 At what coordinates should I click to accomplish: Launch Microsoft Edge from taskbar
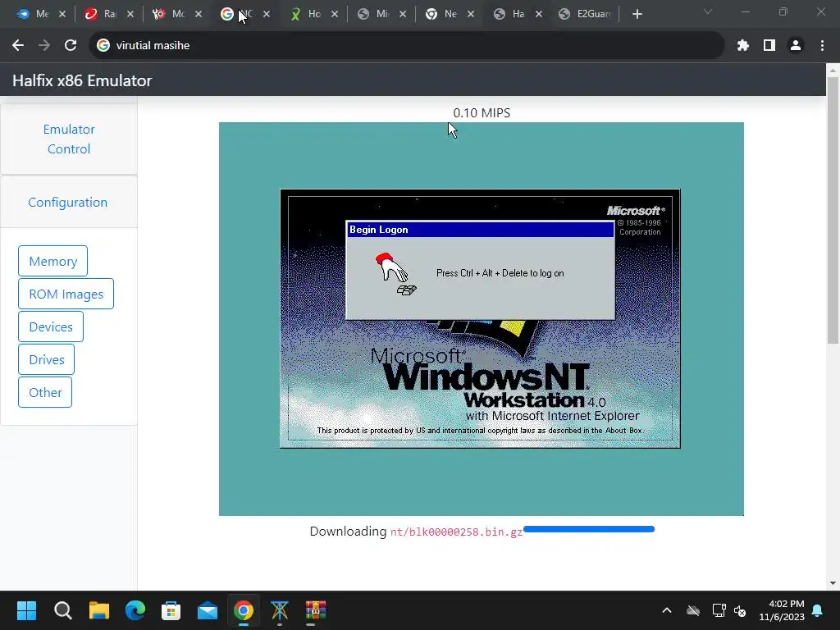pyautogui.click(x=135, y=610)
